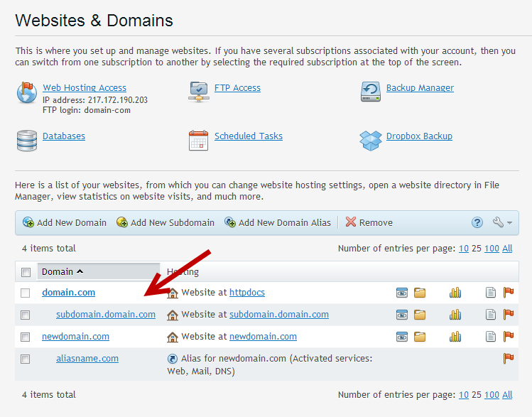Open the Web Hosting Access icon
532x417 pixels.
(27, 94)
